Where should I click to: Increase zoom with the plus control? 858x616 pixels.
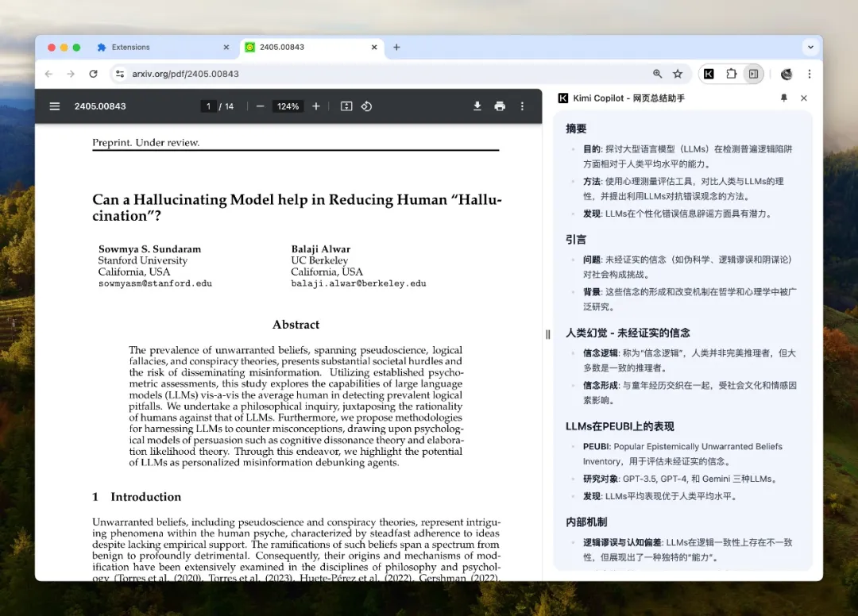coord(315,106)
